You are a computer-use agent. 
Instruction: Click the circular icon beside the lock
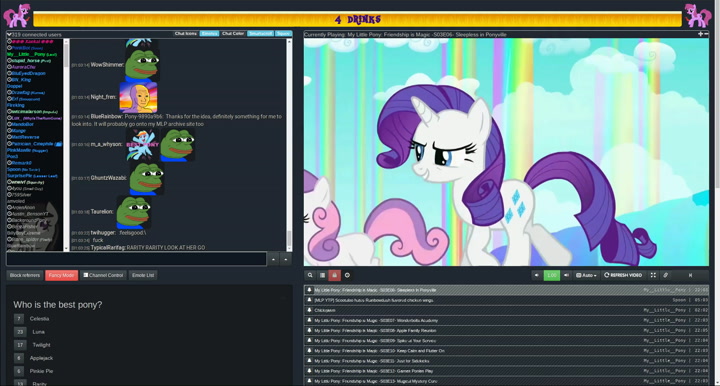pos(347,275)
